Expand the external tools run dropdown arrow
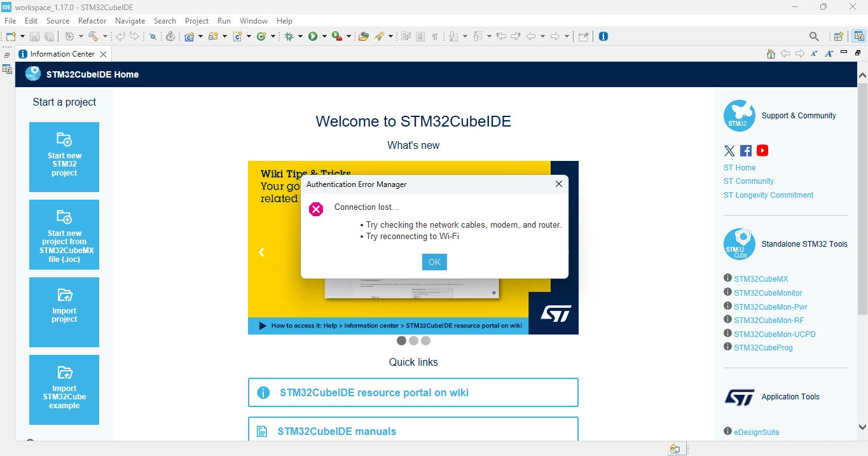Image resolution: width=868 pixels, height=456 pixels. click(348, 36)
